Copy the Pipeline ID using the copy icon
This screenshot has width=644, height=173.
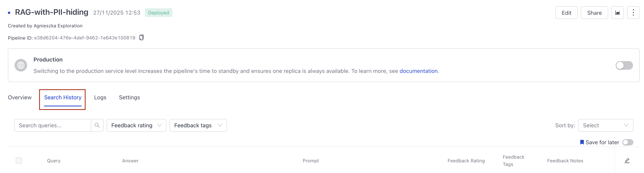click(x=141, y=38)
